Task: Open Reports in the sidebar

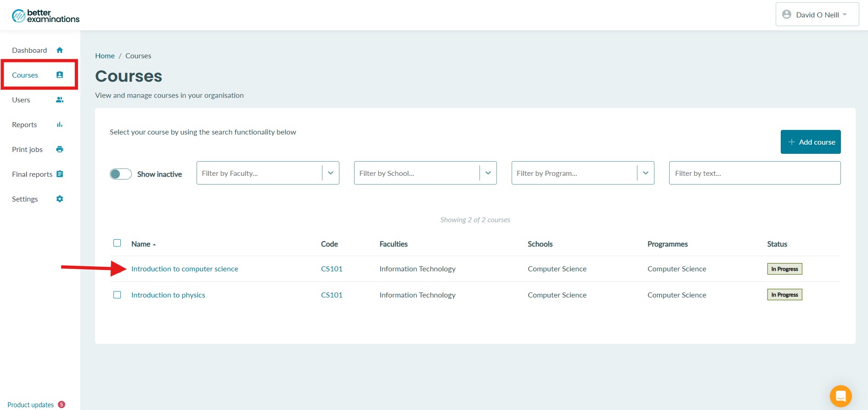Action: (24, 124)
